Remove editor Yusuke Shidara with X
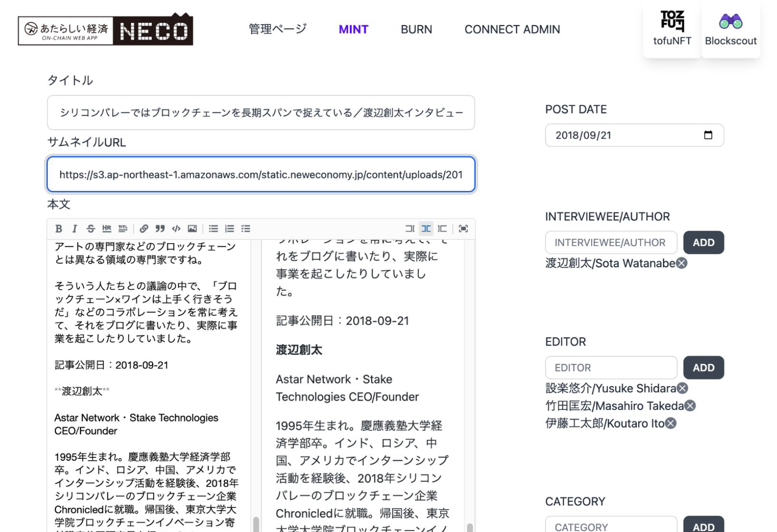The width and height of the screenshot is (777, 532). [682, 388]
